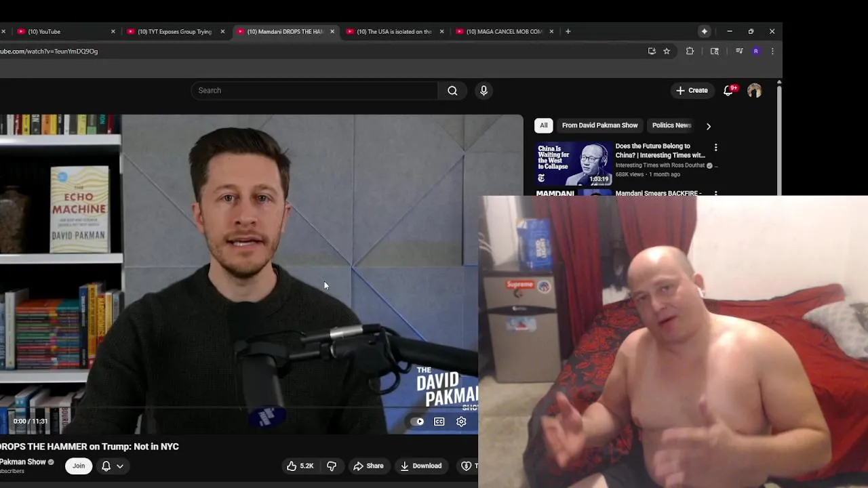The width and height of the screenshot is (868, 488).
Task: Close the 'MAGA CANCEL MOB' tab
Action: pos(551,31)
